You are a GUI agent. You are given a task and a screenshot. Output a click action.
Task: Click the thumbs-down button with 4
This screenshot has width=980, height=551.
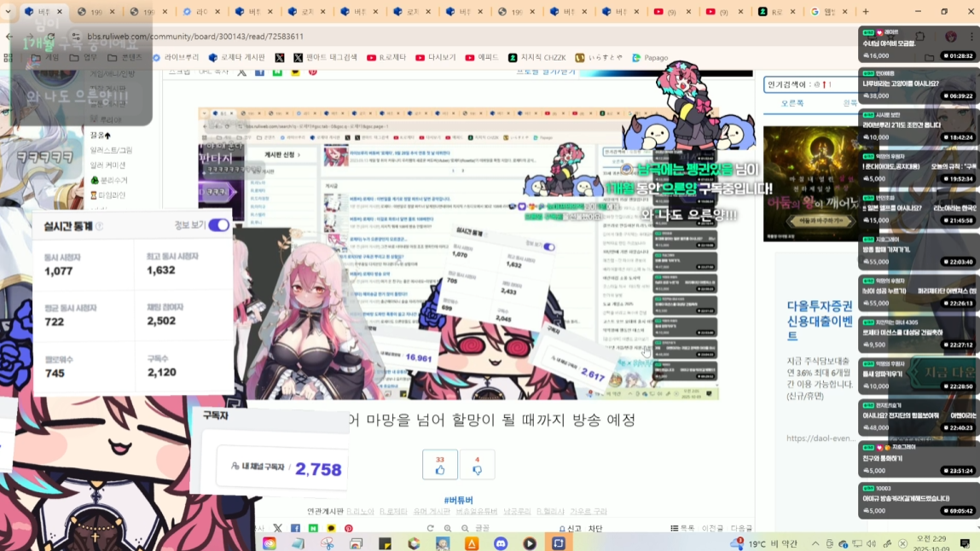[x=477, y=465]
